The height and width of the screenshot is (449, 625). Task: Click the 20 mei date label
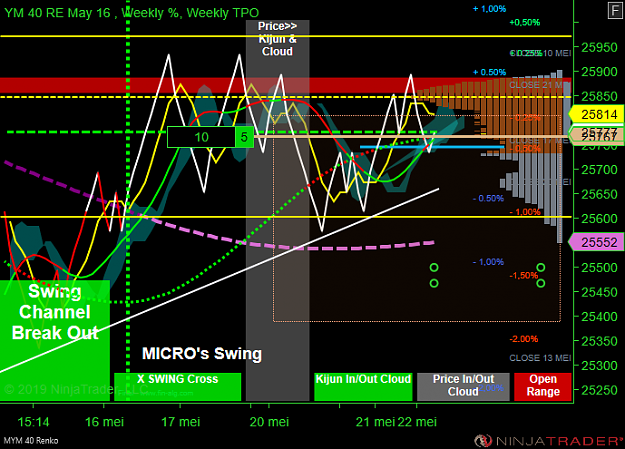point(269,422)
